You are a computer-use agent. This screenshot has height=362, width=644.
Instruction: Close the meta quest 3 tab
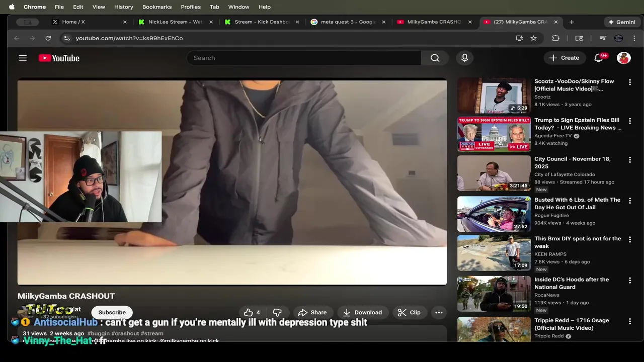tap(384, 22)
